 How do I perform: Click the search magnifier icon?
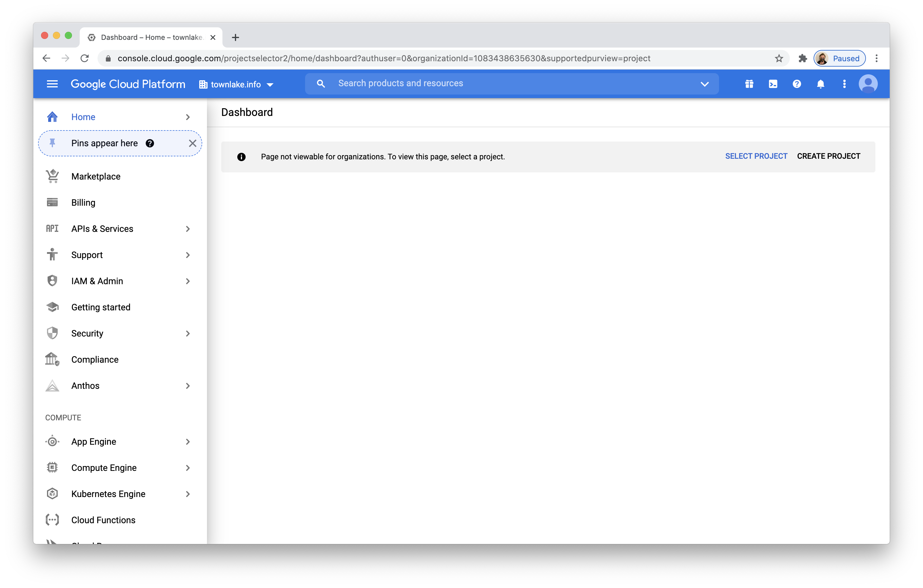point(321,84)
